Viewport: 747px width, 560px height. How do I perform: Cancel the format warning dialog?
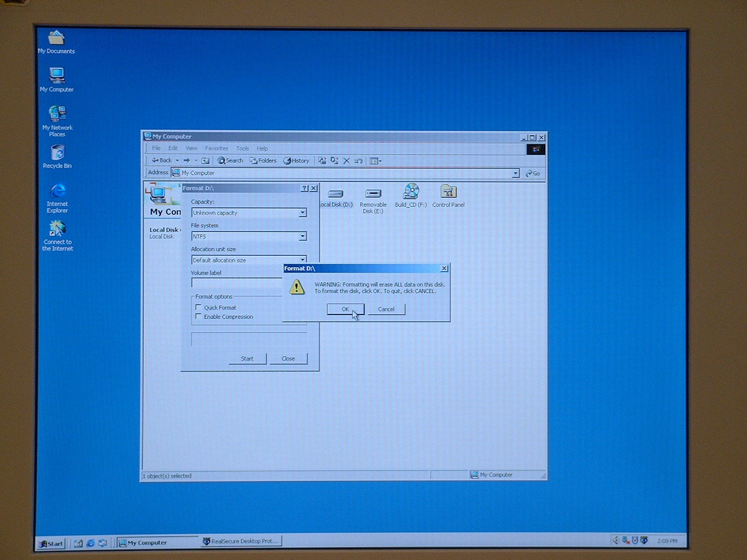click(386, 309)
